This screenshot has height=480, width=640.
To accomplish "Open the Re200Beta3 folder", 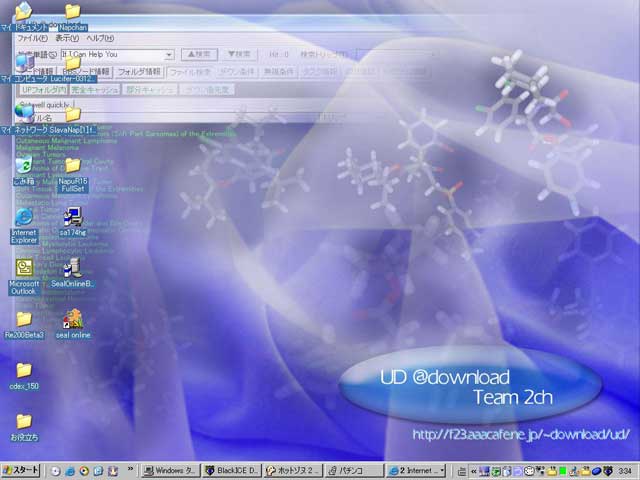I will click(x=23, y=320).
